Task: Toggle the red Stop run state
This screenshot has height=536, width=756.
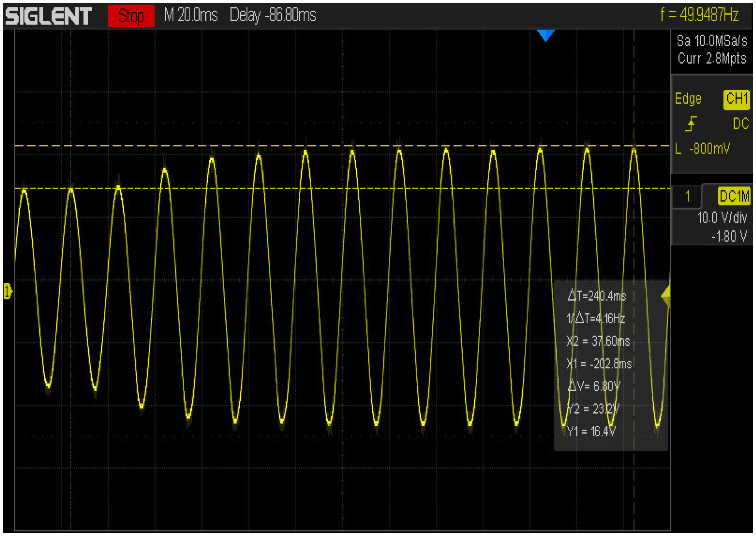Action: click(131, 16)
